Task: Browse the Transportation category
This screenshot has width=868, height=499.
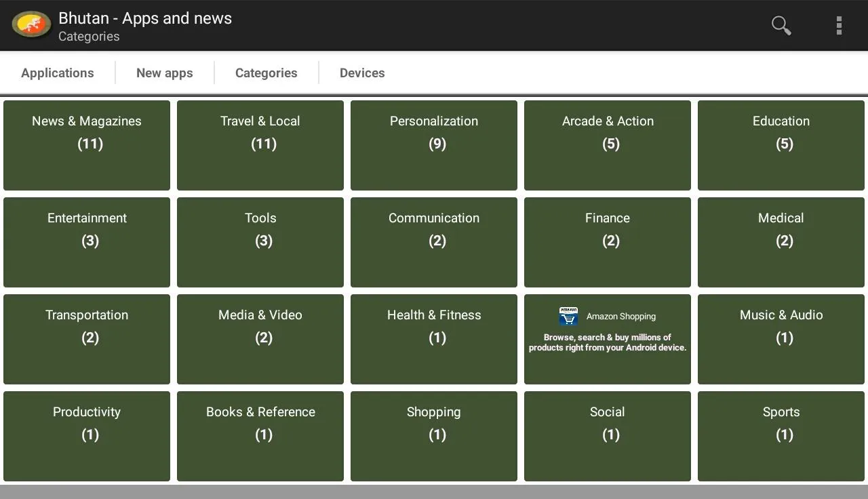Action: pyautogui.click(x=87, y=339)
